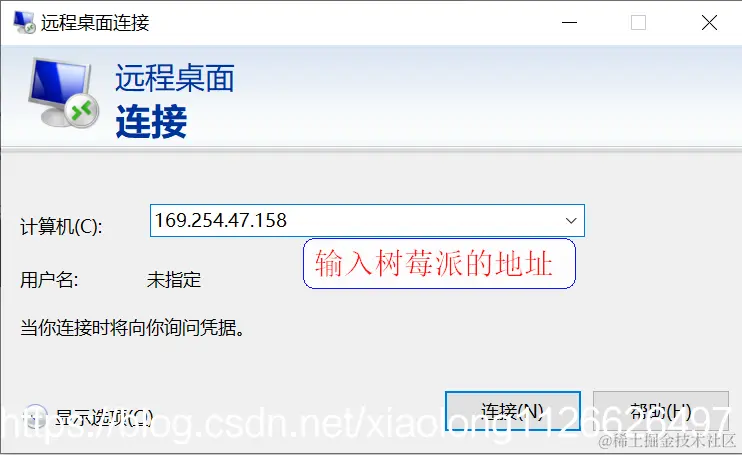Click the 远程桌面连接 title bar text
This screenshot has width=742, height=455.
point(95,22)
